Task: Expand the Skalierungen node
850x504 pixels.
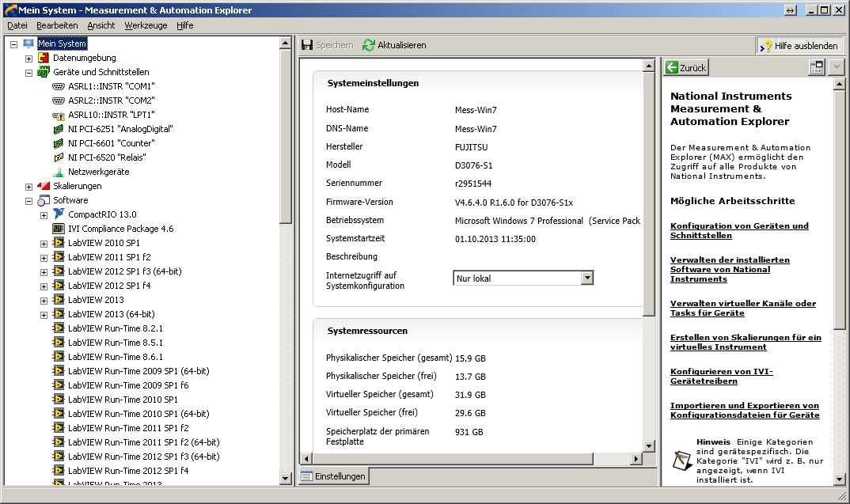Action: [x=29, y=187]
